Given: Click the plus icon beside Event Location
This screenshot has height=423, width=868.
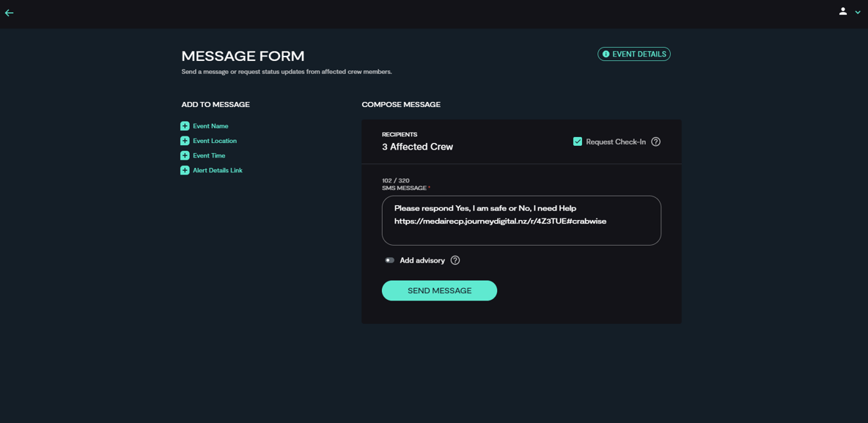Looking at the screenshot, I should point(185,140).
